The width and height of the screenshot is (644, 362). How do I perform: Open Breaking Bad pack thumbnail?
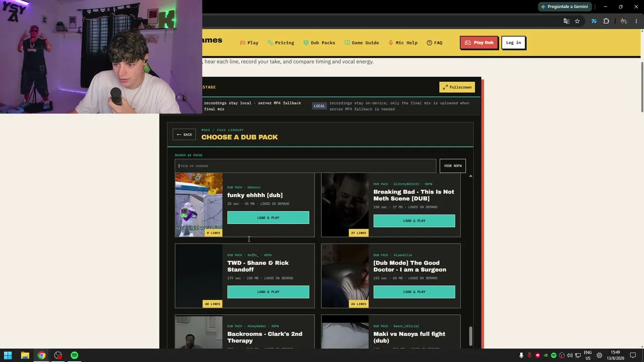click(345, 205)
